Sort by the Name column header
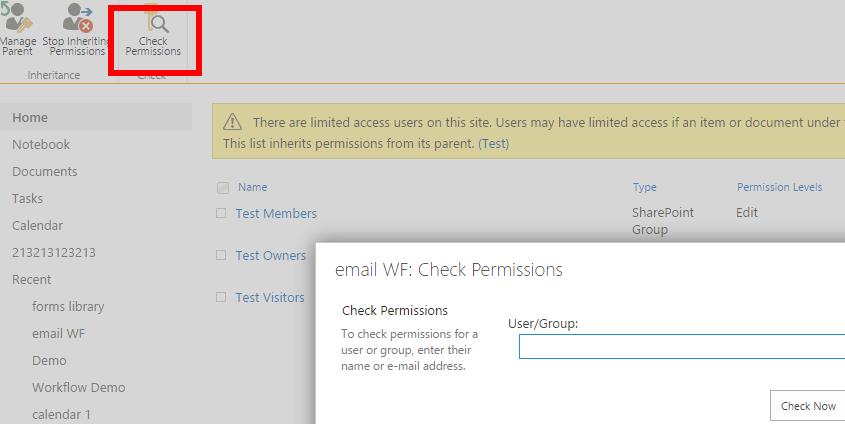 point(252,187)
